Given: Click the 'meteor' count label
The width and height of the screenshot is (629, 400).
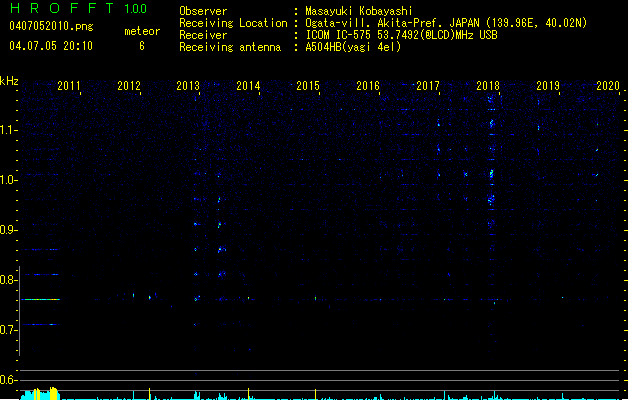Looking at the screenshot, I should (x=142, y=31).
